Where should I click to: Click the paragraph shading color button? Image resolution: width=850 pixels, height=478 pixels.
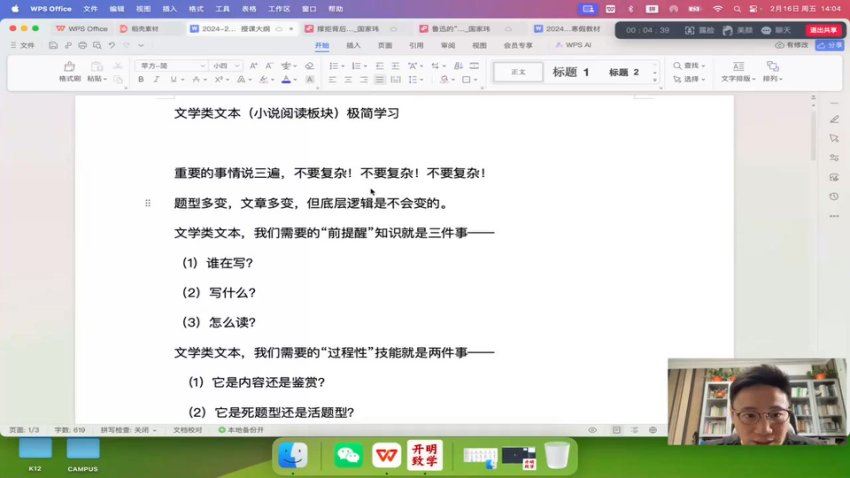coord(445,80)
